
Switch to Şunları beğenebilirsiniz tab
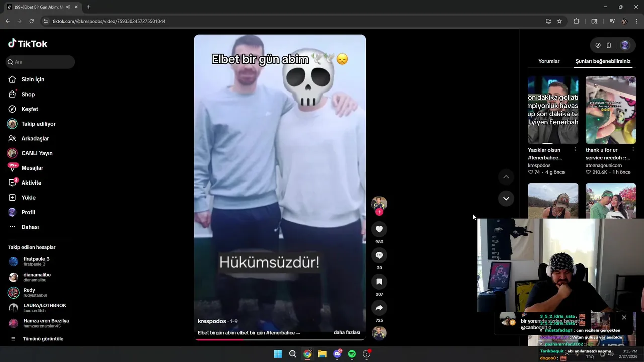click(x=603, y=61)
